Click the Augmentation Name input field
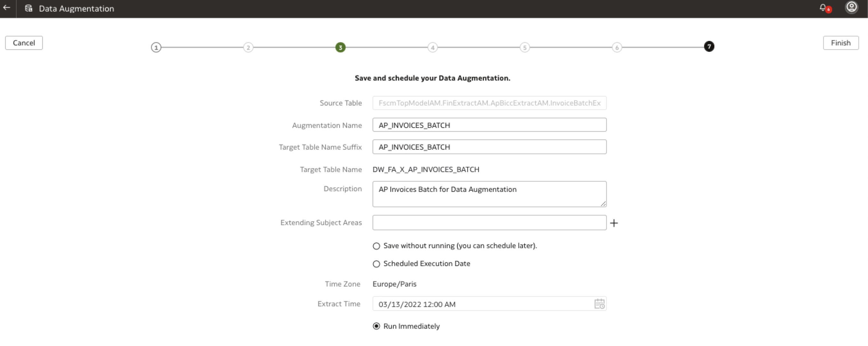The height and width of the screenshot is (346, 868). click(489, 125)
